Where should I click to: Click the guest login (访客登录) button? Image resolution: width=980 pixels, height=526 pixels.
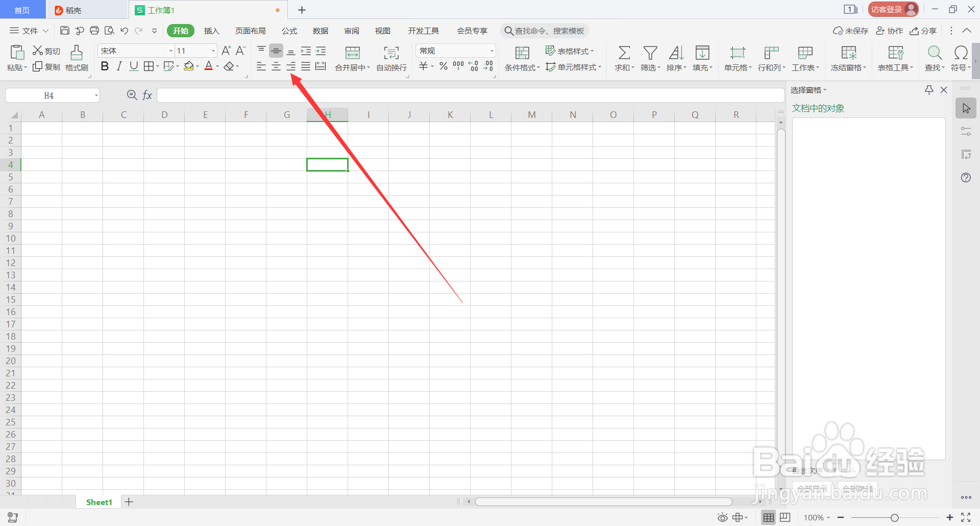click(893, 9)
